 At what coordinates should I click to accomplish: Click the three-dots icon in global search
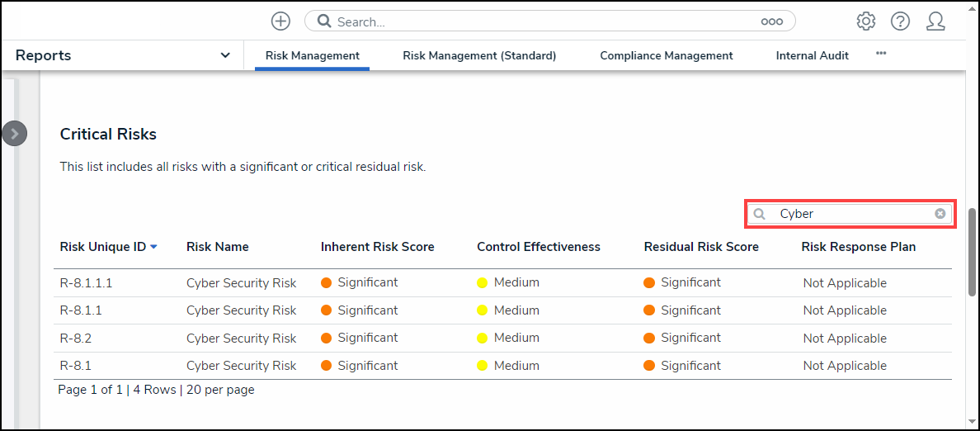[x=771, y=22]
